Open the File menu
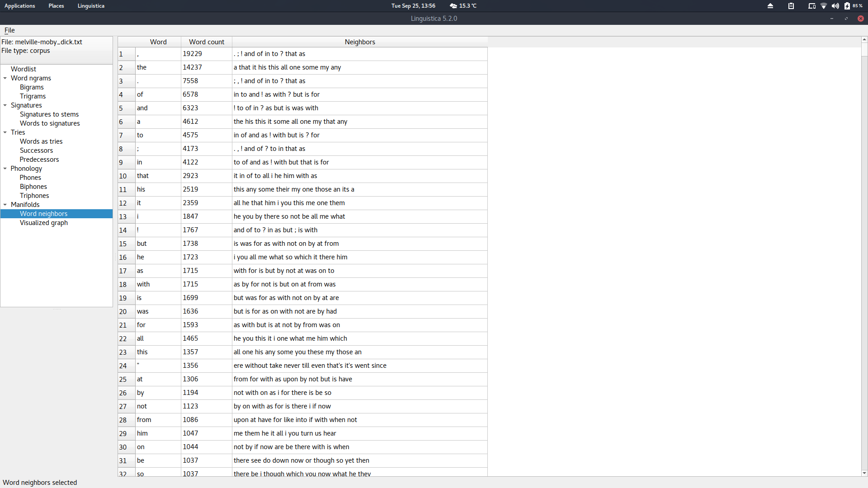868x488 pixels. click(9, 30)
